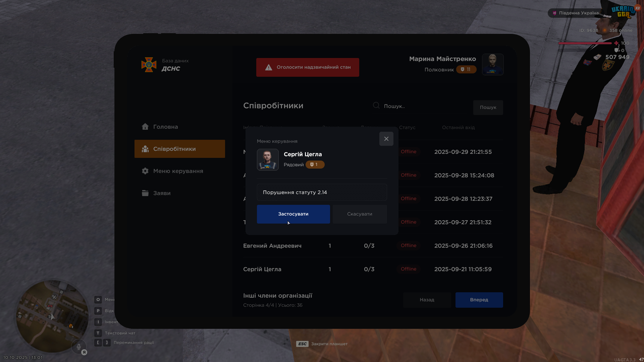The width and height of the screenshot is (644, 362).
Task: Click the ДСНС emblem logo
Action: tap(148, 64)
